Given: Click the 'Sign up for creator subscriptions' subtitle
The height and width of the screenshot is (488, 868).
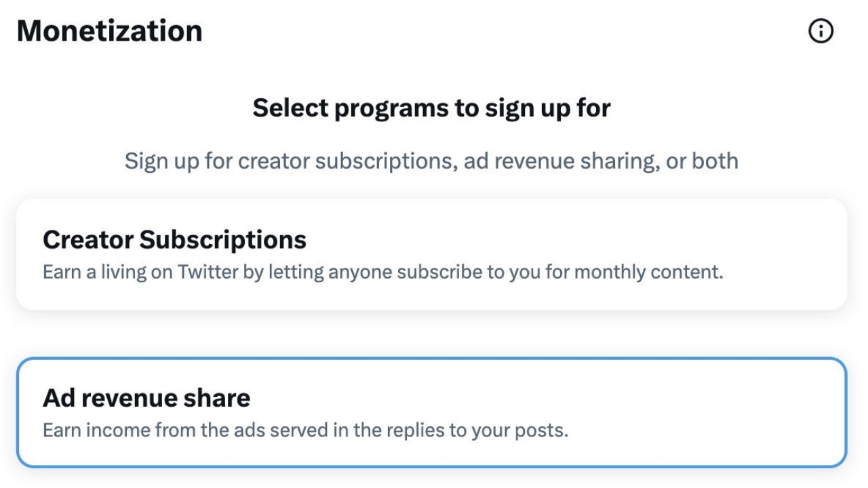Looking at the screenshot, I should coord(431,161).
